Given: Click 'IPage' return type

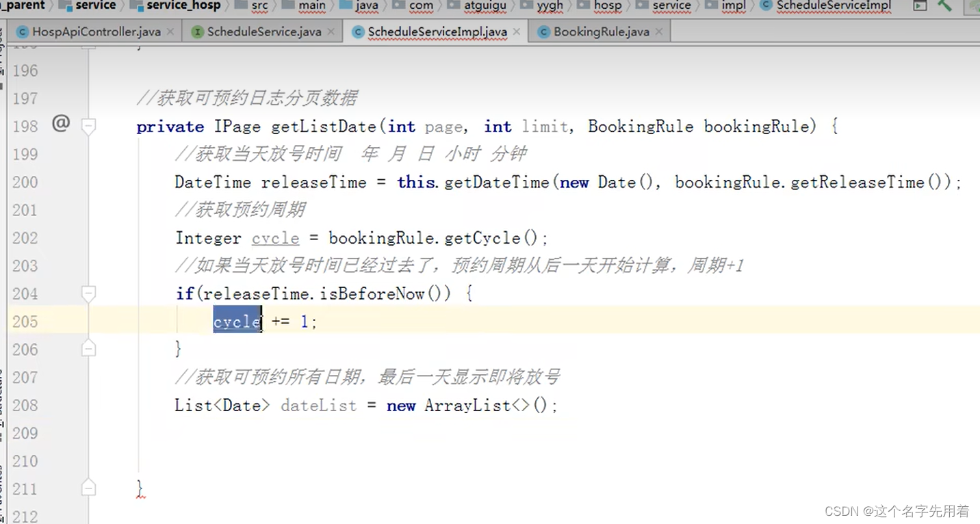Looking at the screenshot, I should 237,127.
